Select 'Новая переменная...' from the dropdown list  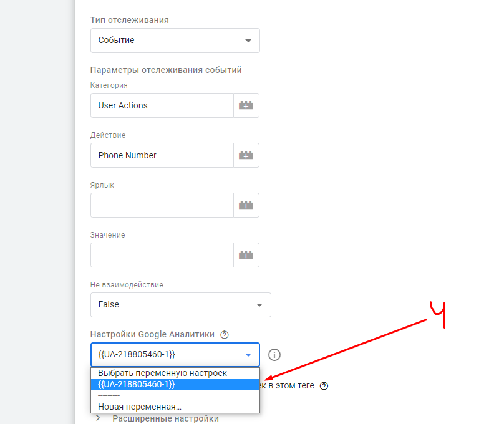tap(140, 407)
